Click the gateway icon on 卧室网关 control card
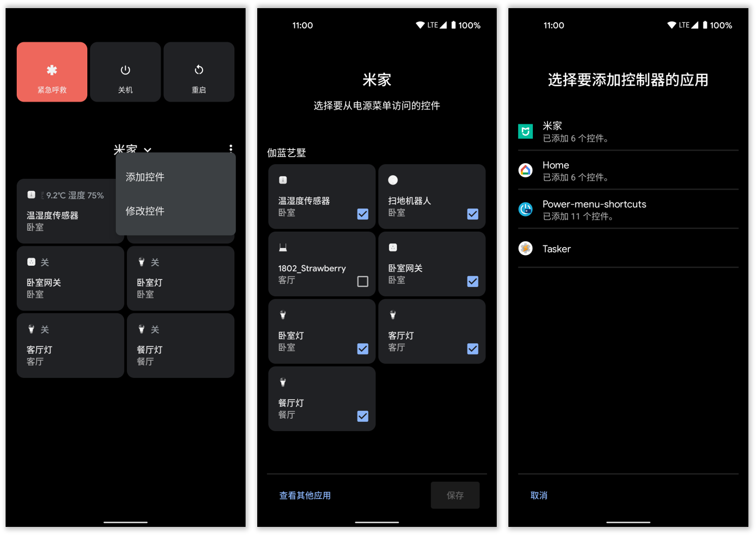The height and width of the screenshot is (535, 756). click(31, 262)
